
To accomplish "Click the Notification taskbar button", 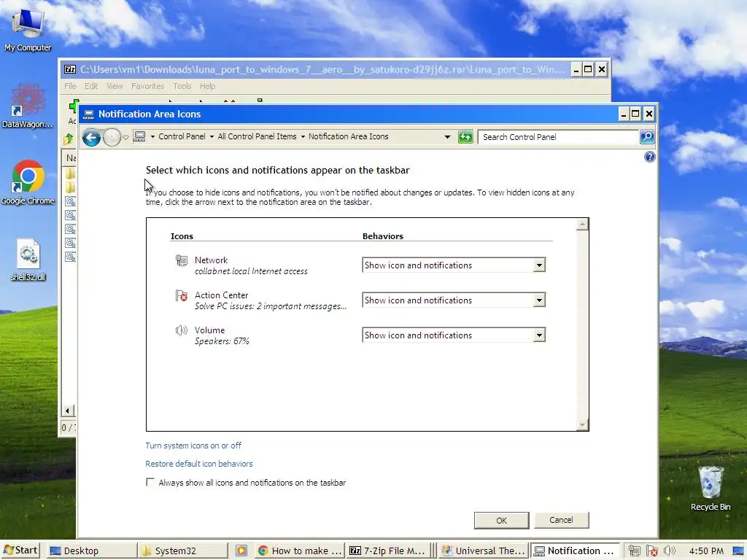I will 575,551.
